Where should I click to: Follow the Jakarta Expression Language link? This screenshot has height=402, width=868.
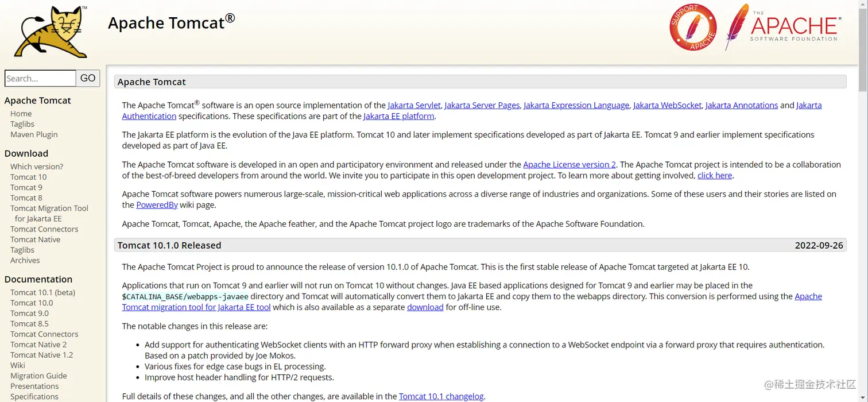click(x=576, y=105)
